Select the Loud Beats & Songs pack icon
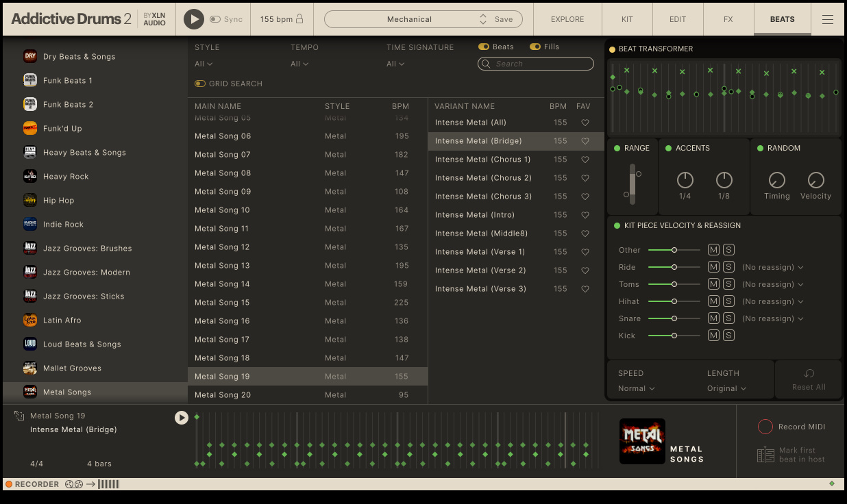 pos(30,344)
